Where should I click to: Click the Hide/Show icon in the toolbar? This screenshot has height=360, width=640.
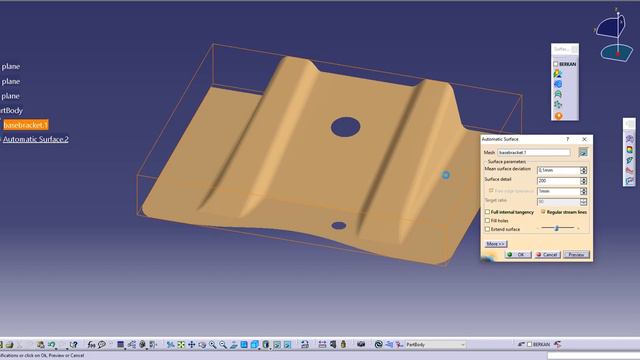(277, 345)
